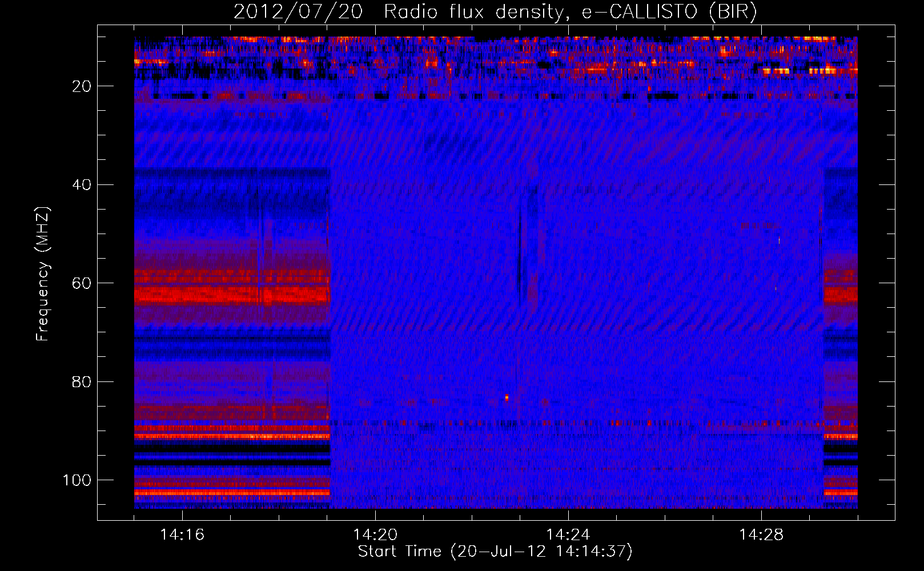Viewport: 924px width, 571px height.
Task: Click the 40 MHz frequency tick label
Action: click(82, 185)
